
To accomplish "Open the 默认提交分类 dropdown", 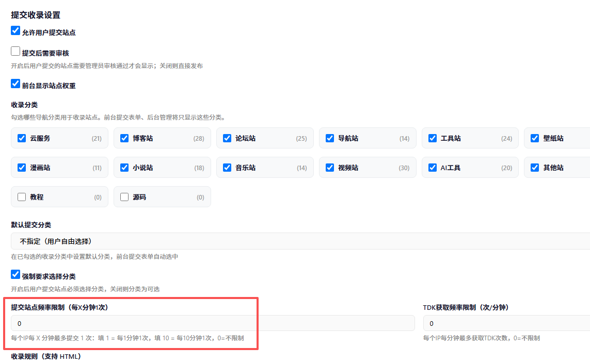I will pos(300,241).
